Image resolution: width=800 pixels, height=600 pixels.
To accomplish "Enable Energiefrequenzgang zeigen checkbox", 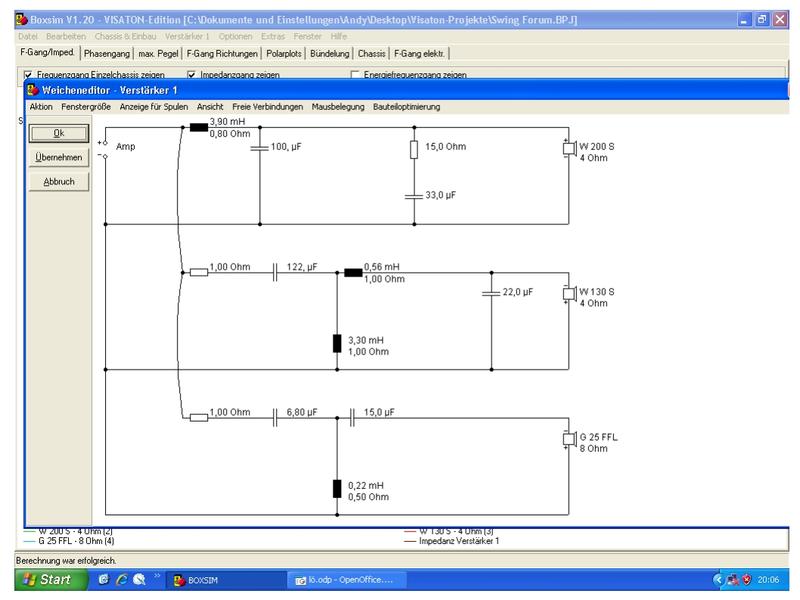I will point(355,74).
